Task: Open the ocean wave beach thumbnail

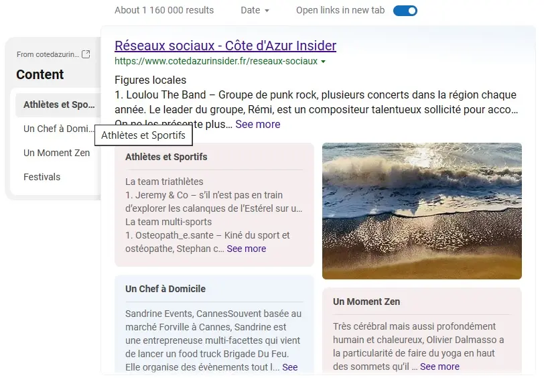Action: tap(421, 210)
